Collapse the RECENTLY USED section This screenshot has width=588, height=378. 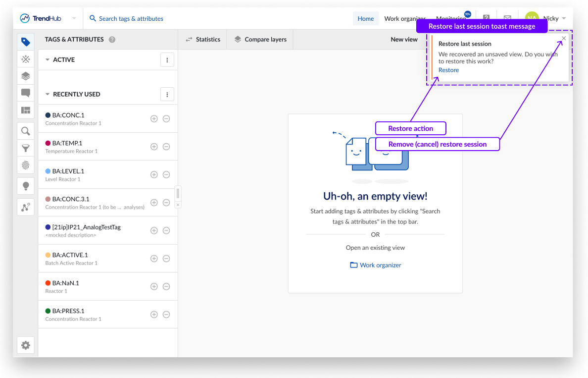click(48, 94)
